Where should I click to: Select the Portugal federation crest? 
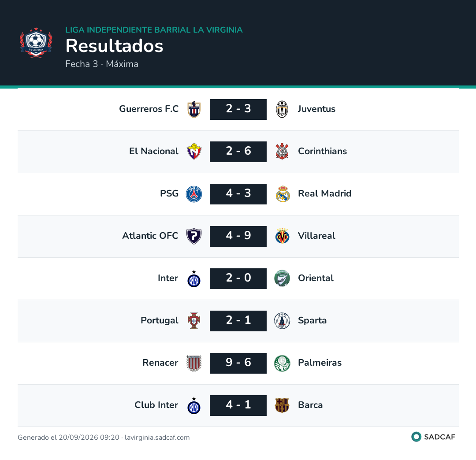(194, 321)
